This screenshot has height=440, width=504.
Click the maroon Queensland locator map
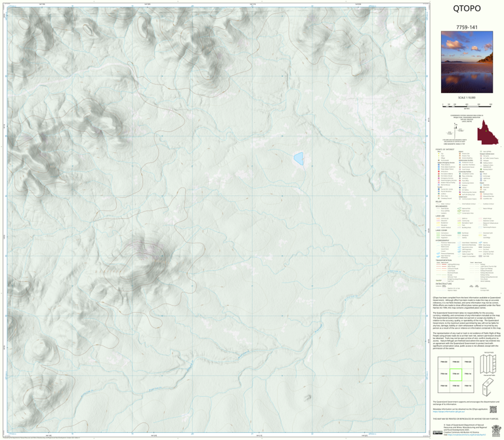coord(488,132)
